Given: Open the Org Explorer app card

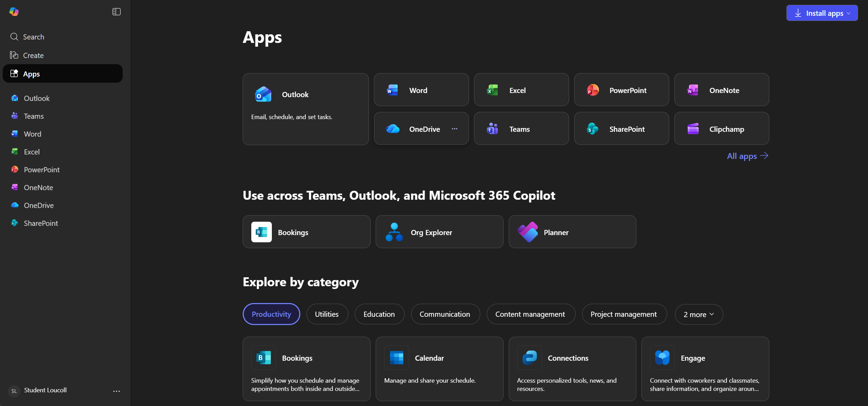Looking at the screenshot, I should point(439,232).
